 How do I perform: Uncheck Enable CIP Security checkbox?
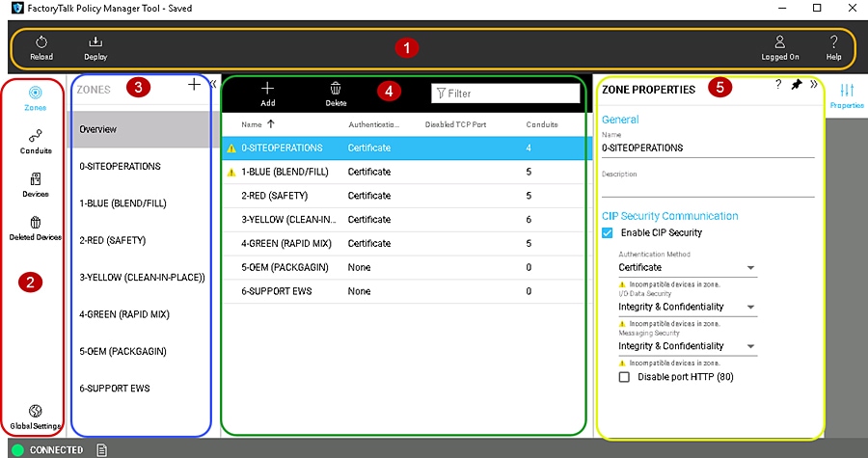coord(608,233)
